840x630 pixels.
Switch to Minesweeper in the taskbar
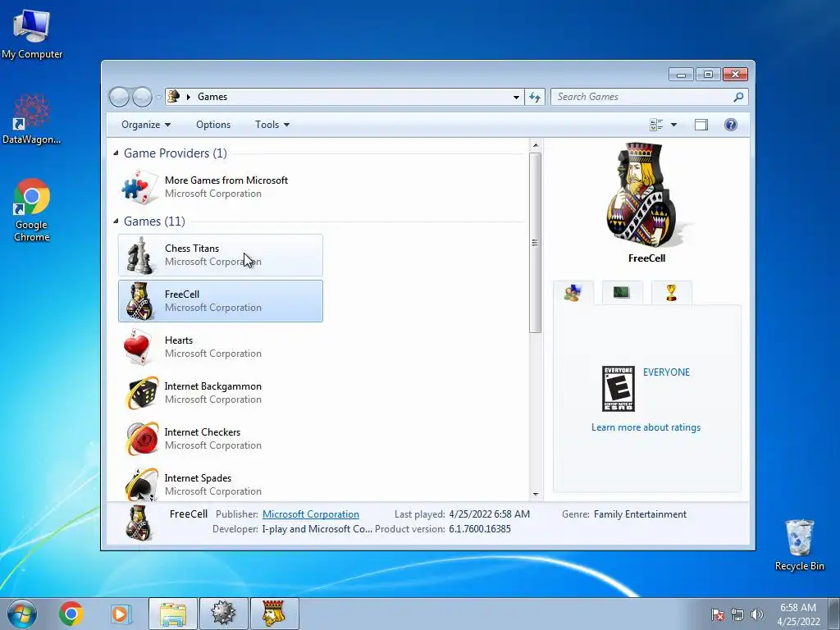(223, 614)
